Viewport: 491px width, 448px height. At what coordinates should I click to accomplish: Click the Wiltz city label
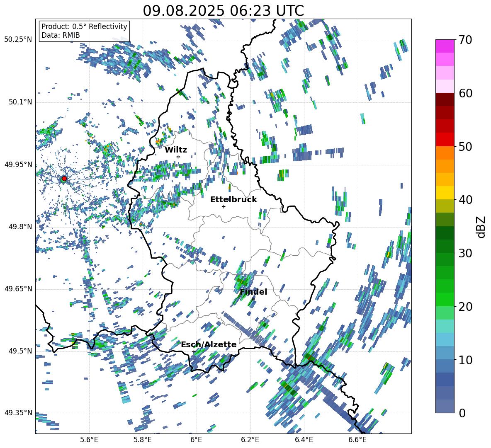coord(176,150)
